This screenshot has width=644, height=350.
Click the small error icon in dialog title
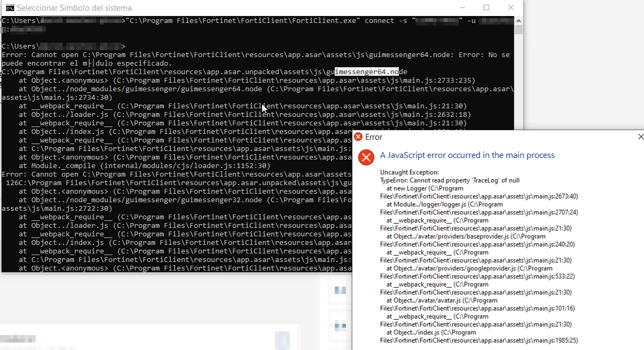358,137
